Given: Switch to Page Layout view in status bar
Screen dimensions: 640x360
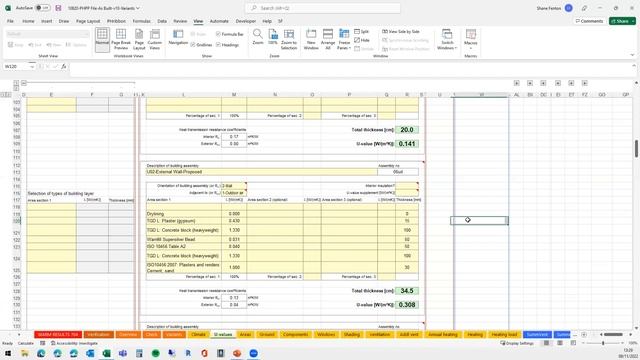Looking at the screenshot, I should coord(560,343).
